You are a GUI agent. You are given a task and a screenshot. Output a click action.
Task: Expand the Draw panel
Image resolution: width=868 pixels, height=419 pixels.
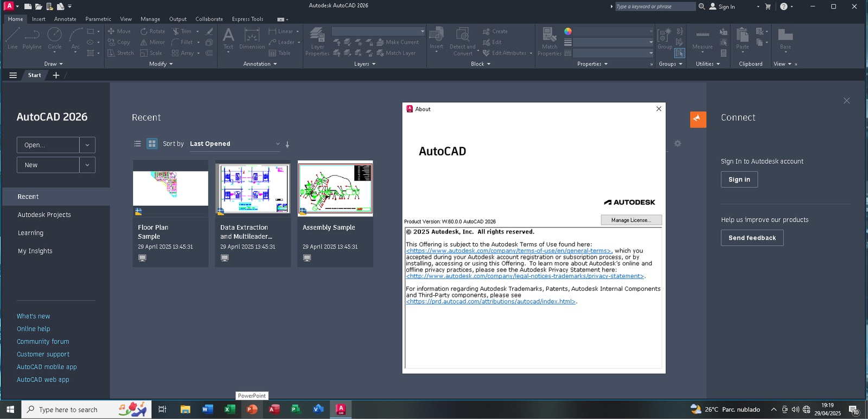(53, 64)
